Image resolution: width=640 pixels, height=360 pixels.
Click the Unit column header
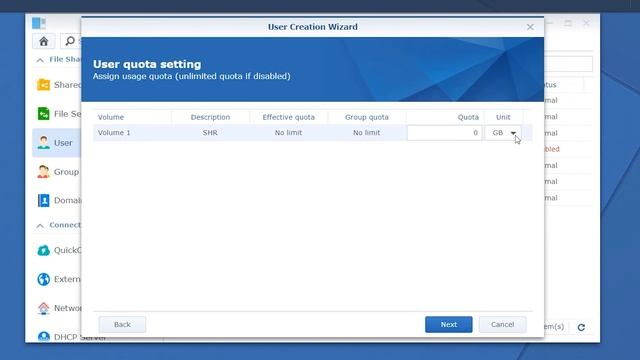503,117
